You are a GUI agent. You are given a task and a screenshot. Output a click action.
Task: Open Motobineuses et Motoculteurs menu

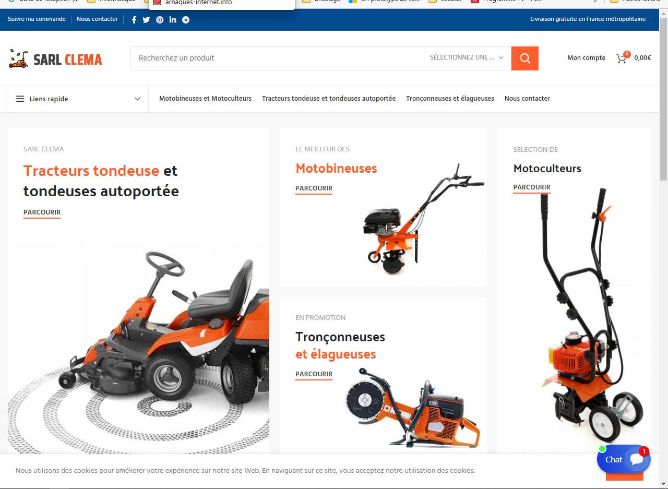click(x=205, y=98)
